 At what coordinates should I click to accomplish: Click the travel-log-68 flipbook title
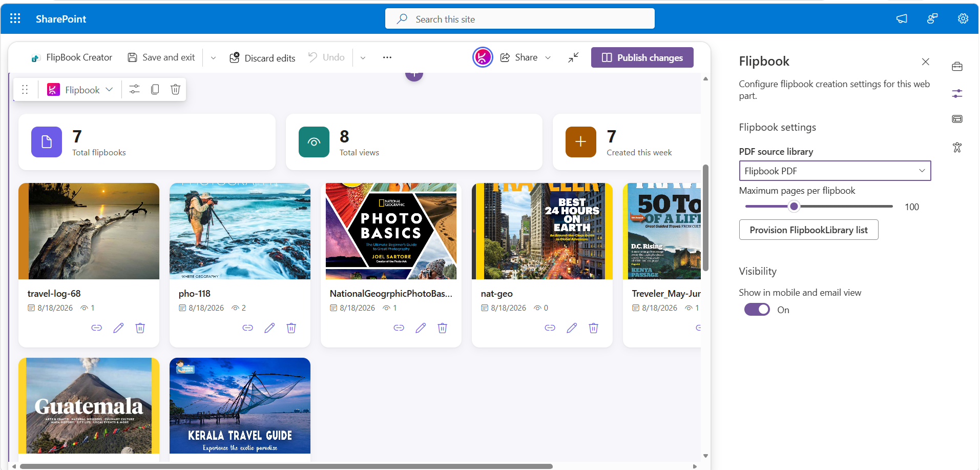54,294
